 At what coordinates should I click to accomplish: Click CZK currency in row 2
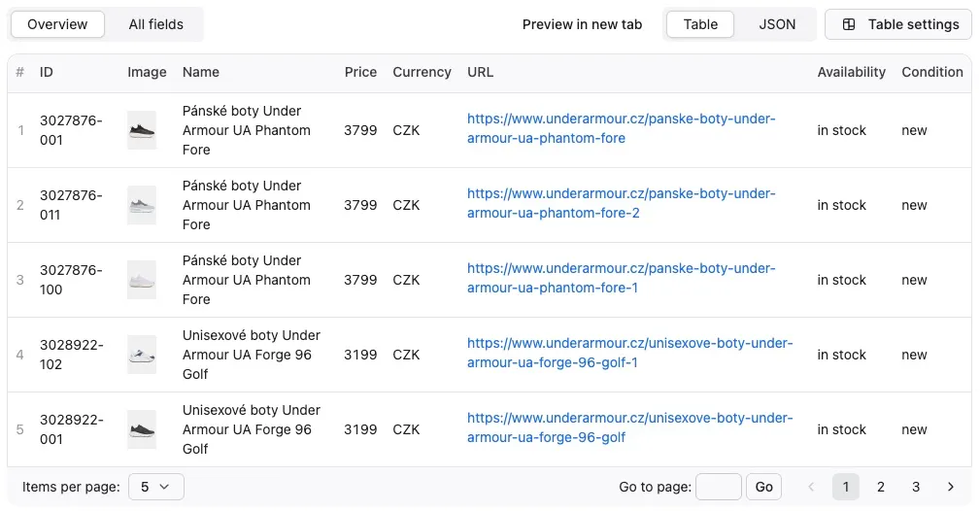[x=406, y=205]
